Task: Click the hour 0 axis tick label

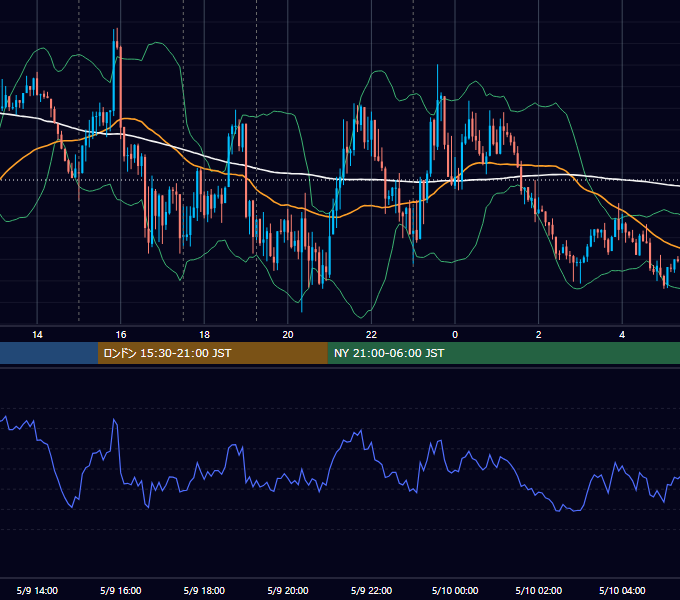Action: pyautogui.click(x=455, y=335)
